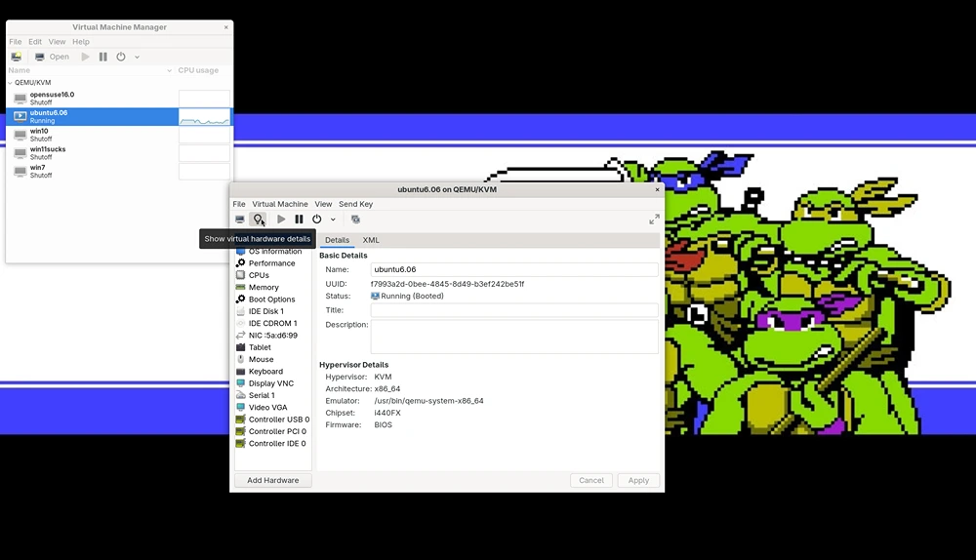Click the Title input field

tap(514, 310)
